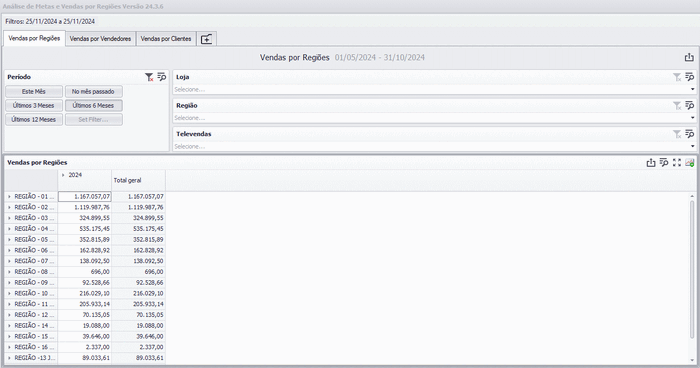Clear the Loja filter icon
The height and width of the screenshot is (368, 700).
click(x=677, y=77)
